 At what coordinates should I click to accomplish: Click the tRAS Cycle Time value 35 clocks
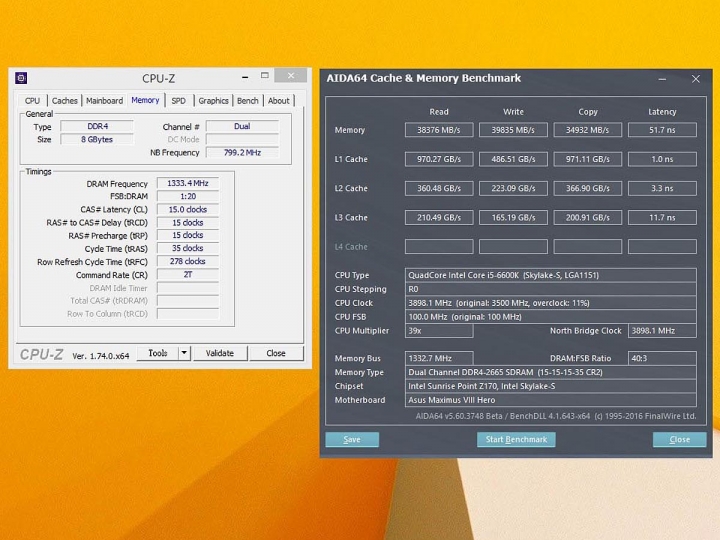[188, 248]
